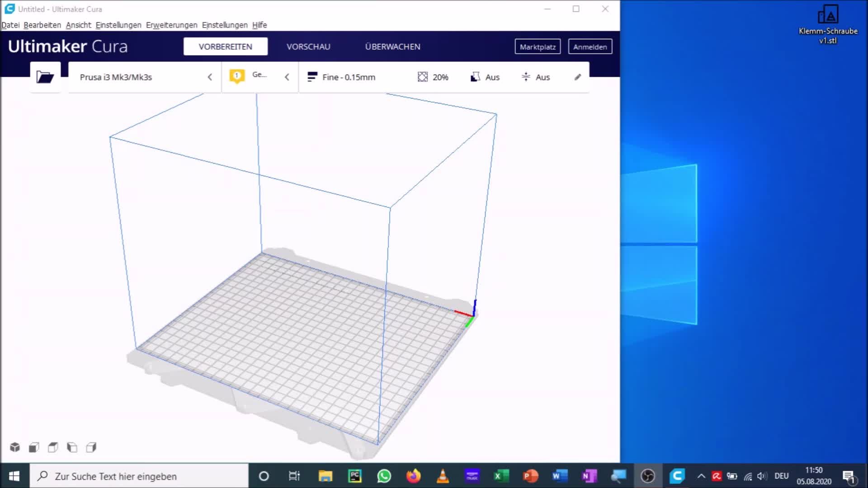868x488 pixels.
Task: Open PyCharm from the taskbar
Action: [355, 476]
